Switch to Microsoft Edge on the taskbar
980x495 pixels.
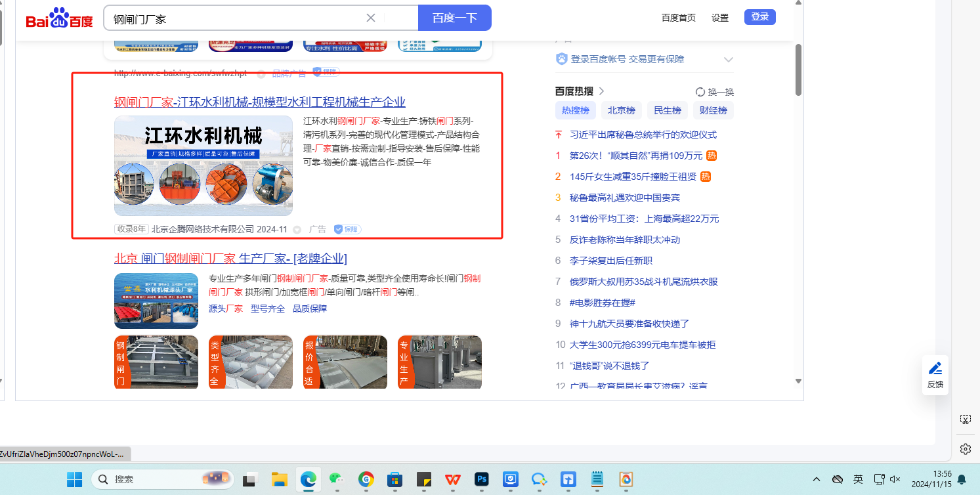pos(309,480)
